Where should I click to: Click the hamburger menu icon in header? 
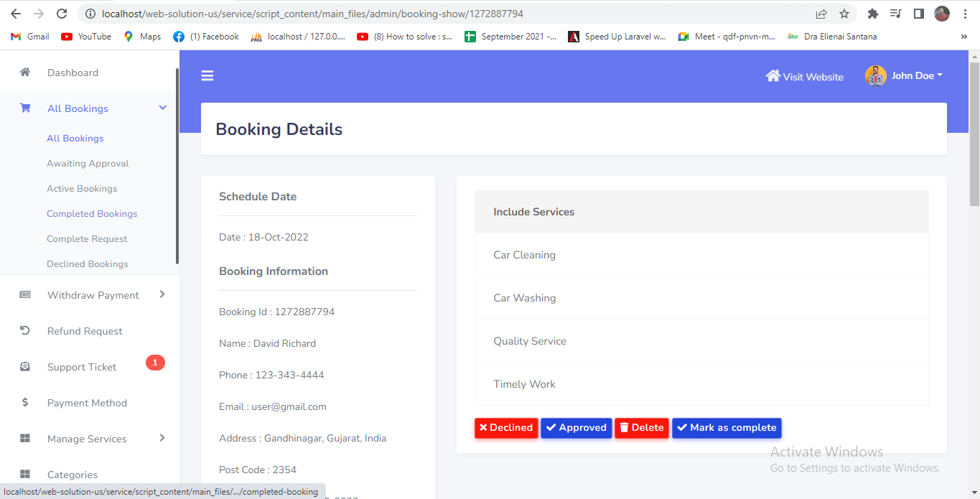point(207,76)
